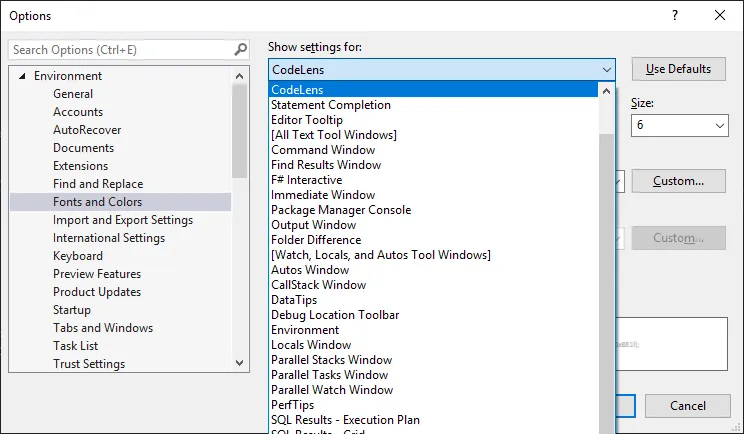Screen dimensions: 744x434
Task: Select PerfTips from the list
Action: coord(433,405)
